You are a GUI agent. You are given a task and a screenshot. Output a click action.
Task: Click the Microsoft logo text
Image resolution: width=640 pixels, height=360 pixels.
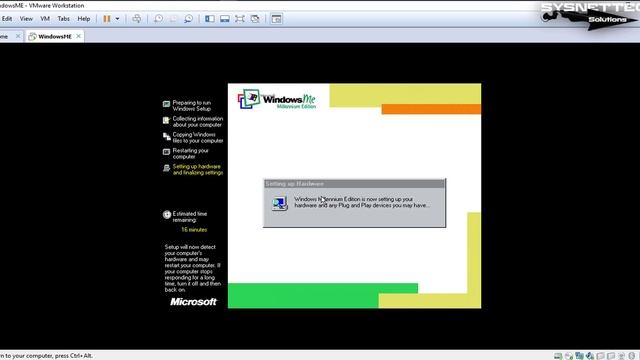point(193,302)
